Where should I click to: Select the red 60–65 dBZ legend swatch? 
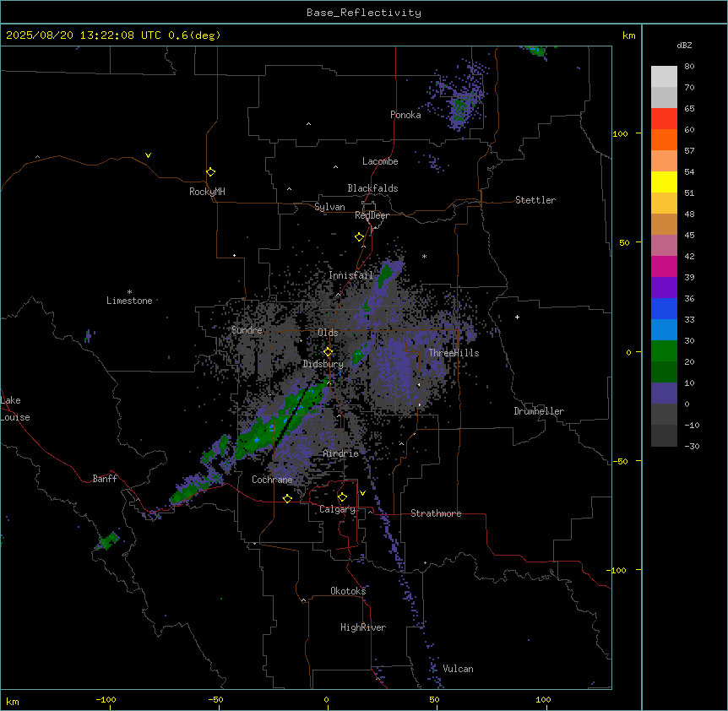coord(664,118)
